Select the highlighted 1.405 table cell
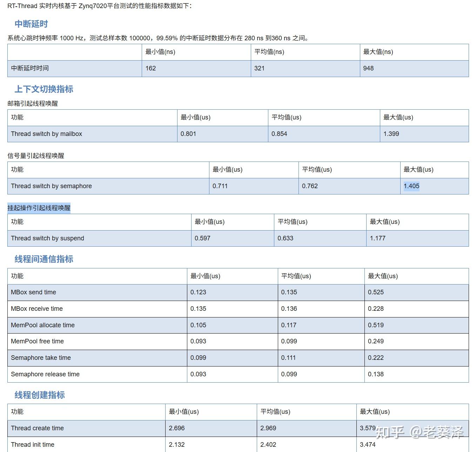 pos(411,186)
